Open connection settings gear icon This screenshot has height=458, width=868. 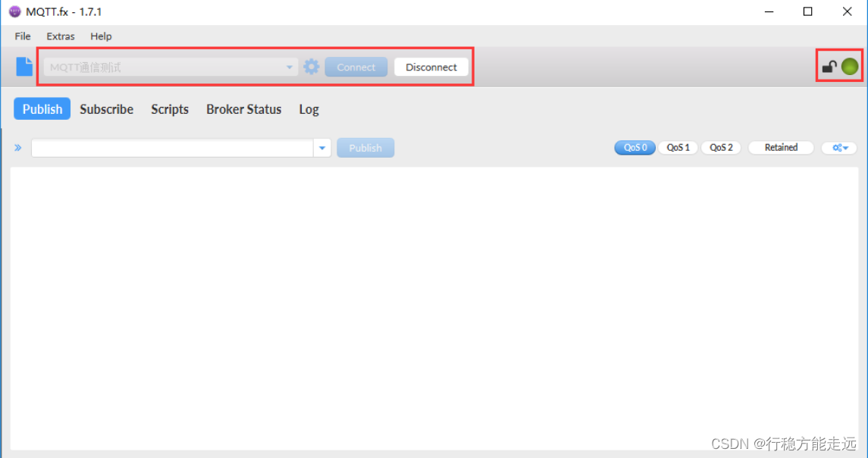pos(311,67)
